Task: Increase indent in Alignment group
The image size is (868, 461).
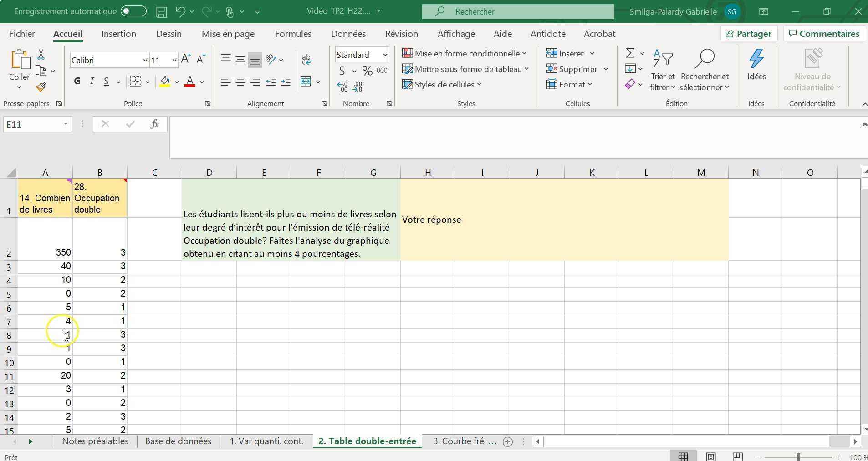Action: [x=286, y=82]
